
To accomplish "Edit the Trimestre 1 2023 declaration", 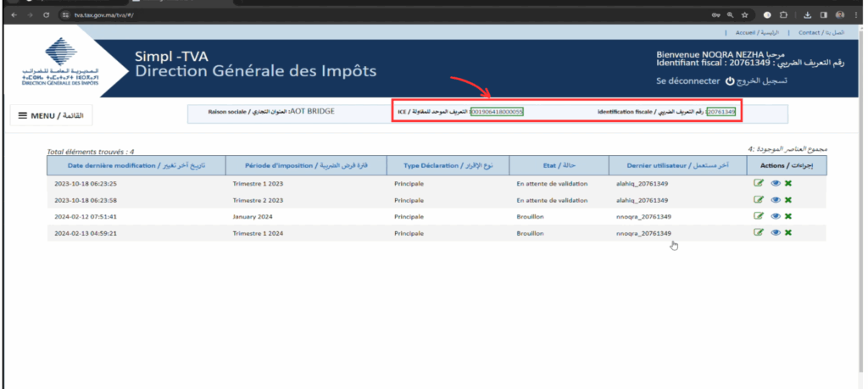I will click(x=759, y=183).
